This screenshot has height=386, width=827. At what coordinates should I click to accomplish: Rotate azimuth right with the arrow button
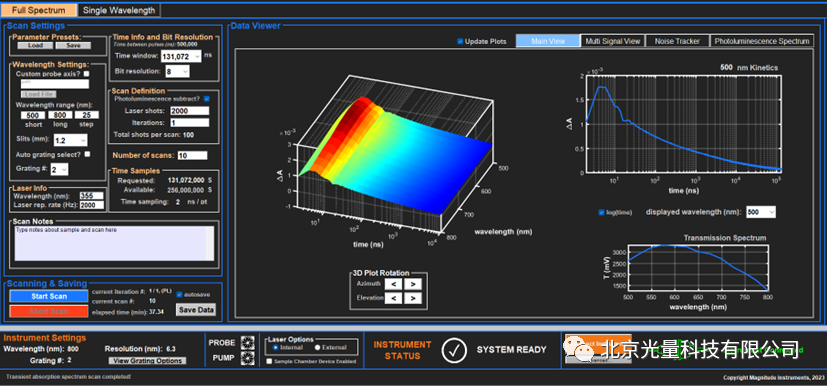(414, 284)
